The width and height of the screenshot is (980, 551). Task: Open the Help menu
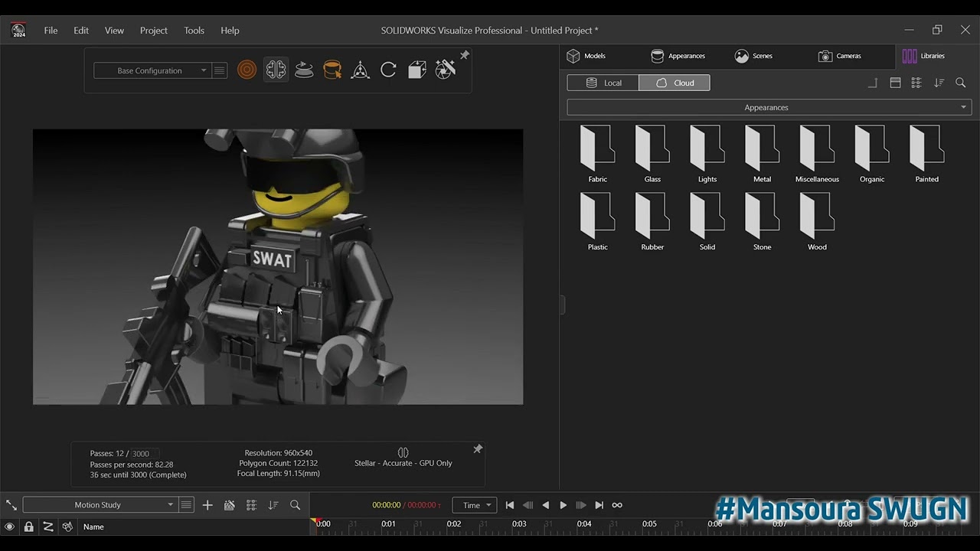click(230, 31)
